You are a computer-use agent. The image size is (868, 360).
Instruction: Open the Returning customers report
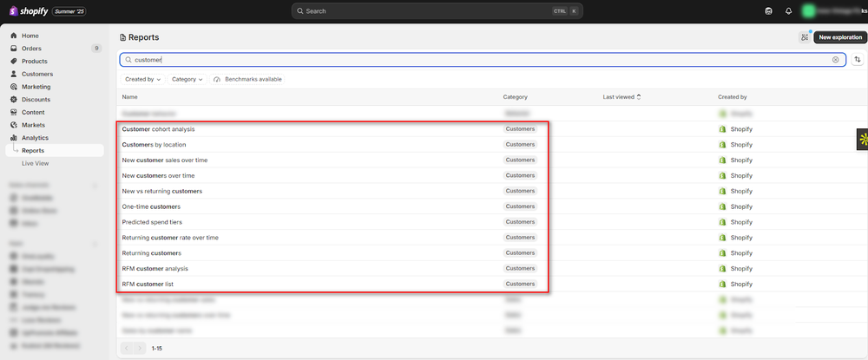(x=152, y=252)
